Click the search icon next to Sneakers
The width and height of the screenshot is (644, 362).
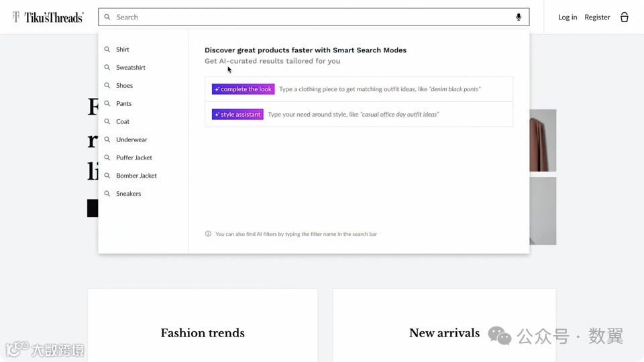click(107, 194)
